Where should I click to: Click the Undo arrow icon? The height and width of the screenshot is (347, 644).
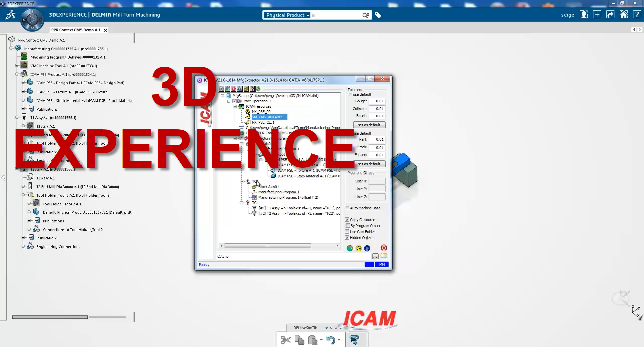tap(330, 340)
